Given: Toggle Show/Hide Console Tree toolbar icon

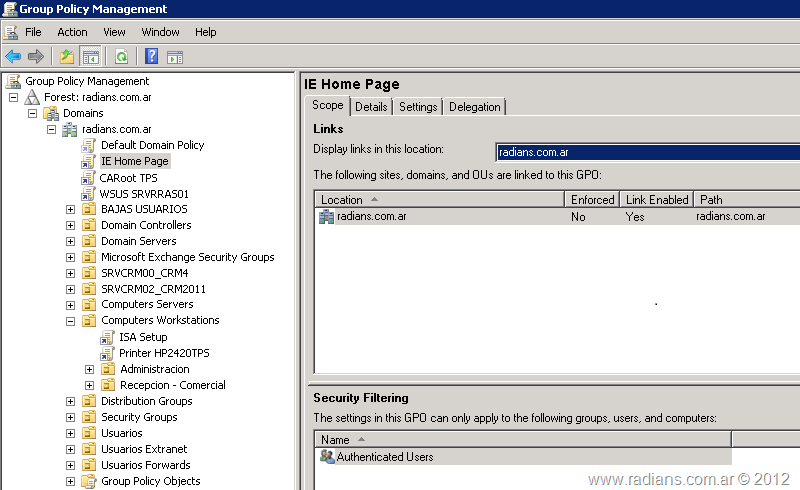Looking at the screenshot, I should tap(90, 57).
